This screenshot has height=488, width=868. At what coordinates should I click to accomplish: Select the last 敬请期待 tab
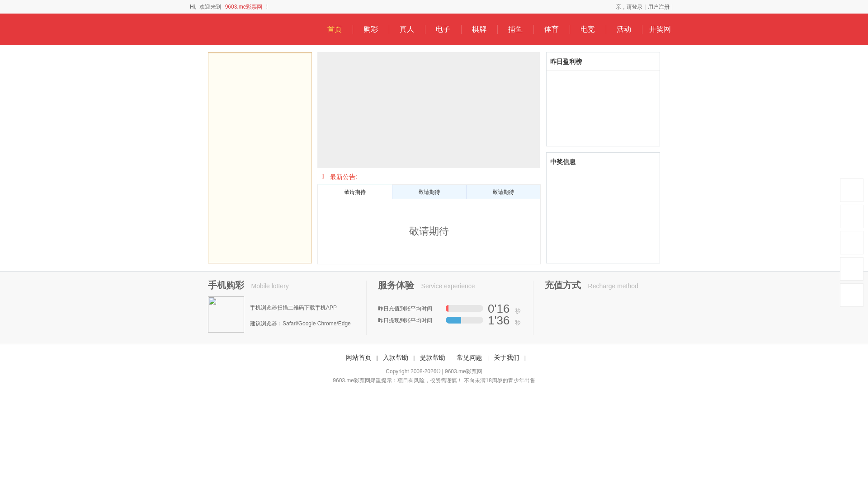(503, 192)
